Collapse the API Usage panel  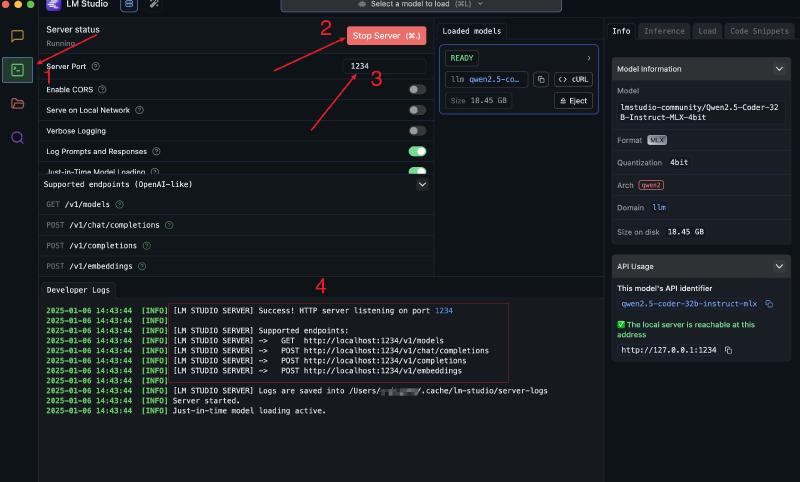(779, 266)
